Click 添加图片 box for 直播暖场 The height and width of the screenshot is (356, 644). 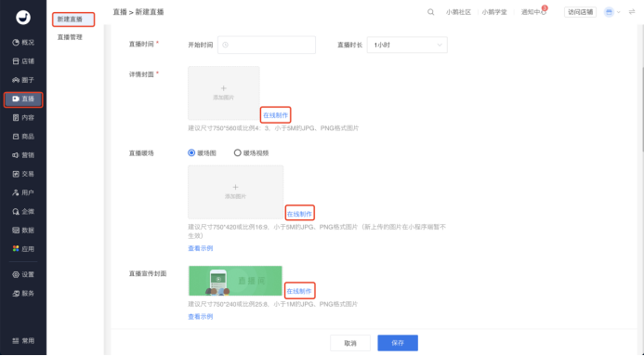point(236,192)
